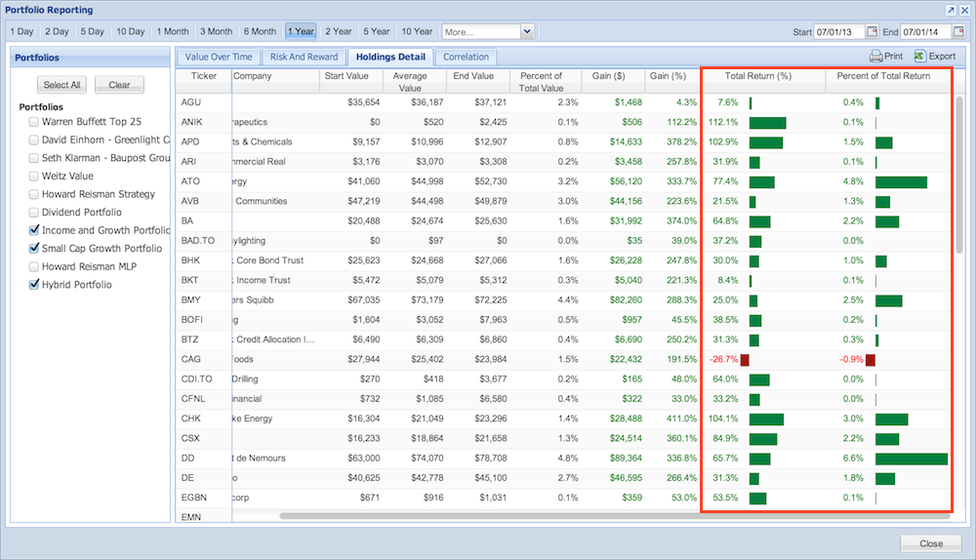The width and height of the screenshot is (976, 560).
Task: Select the 6 Month time range
Action: [260, 31]
